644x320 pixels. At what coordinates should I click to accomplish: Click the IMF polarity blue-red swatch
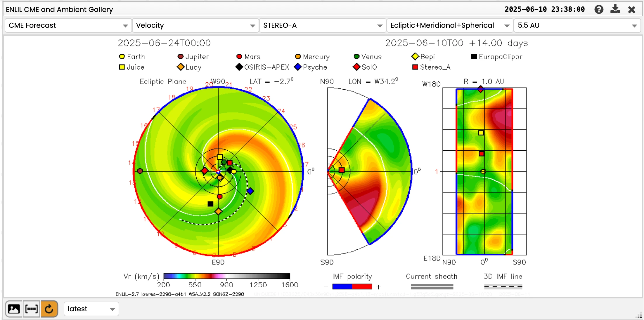pyautogui.click(x=352, y=287)
